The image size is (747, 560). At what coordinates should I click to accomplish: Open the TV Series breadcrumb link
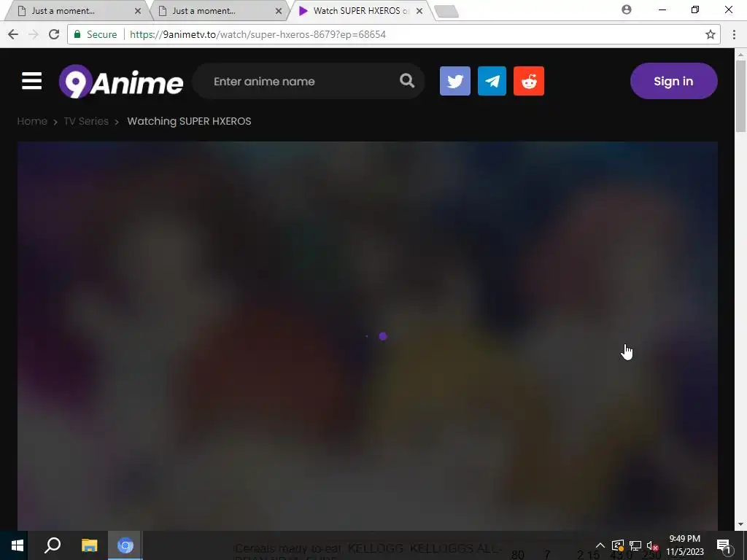[86, 121]
